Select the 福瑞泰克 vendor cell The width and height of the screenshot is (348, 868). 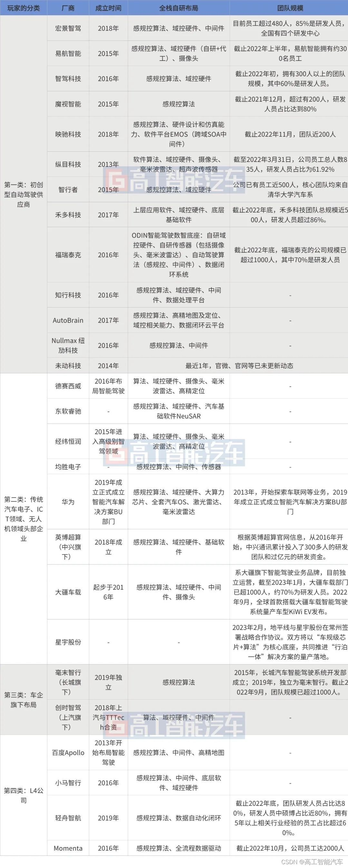[68, 255]
